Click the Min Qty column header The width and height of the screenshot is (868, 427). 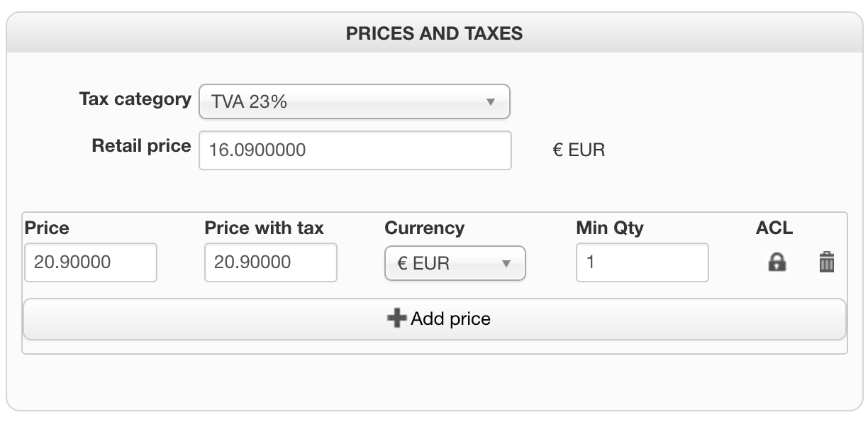click(x=609, y=228)
